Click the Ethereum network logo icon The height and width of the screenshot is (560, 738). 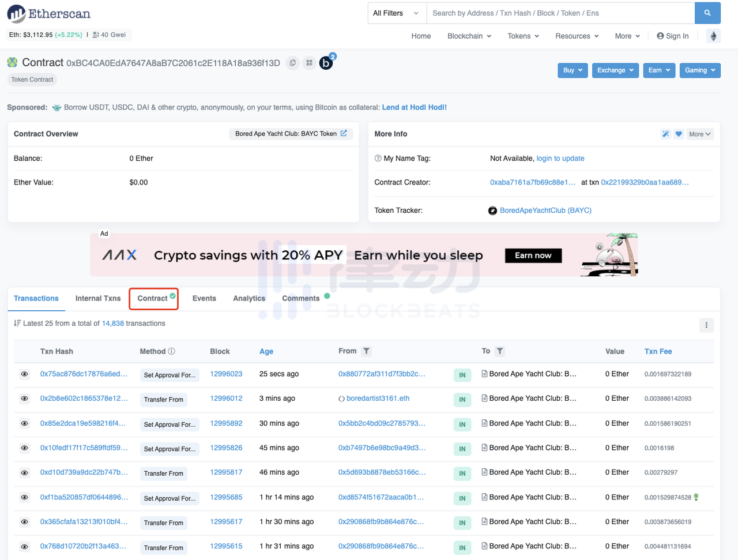[x=713, y=36]
